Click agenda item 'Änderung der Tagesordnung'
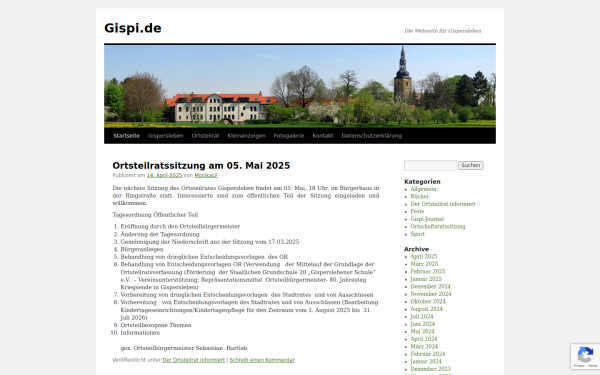Image resolution: width=600 pixels, height=375 pixels. [x=160, y=234]
